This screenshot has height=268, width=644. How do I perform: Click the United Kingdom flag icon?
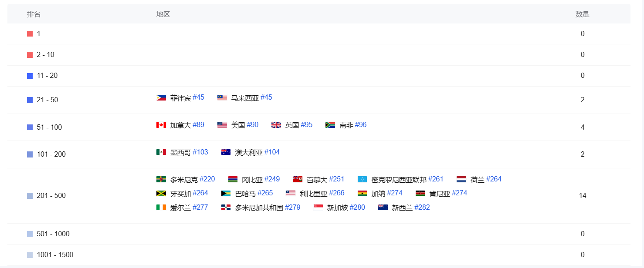(276, 125)
